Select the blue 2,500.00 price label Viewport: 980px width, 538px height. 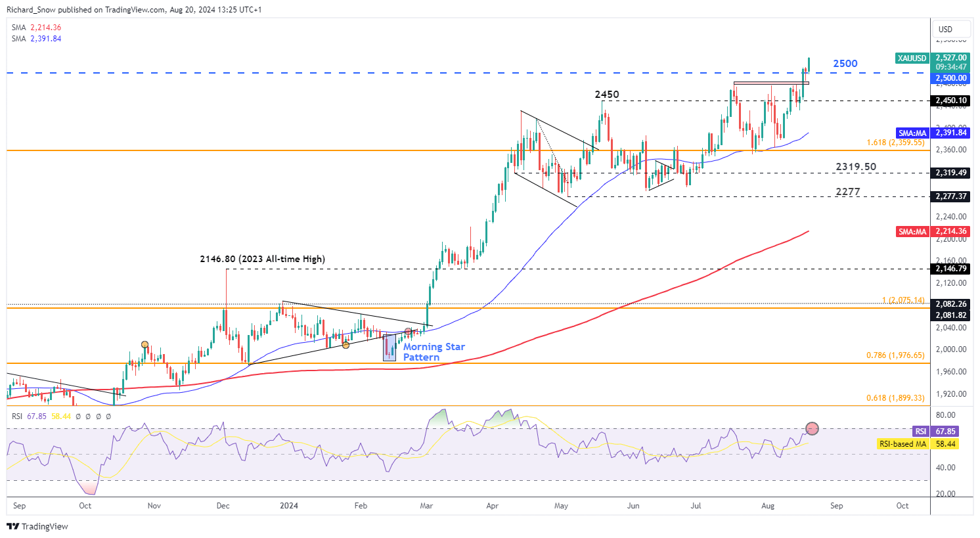point(951,78)
